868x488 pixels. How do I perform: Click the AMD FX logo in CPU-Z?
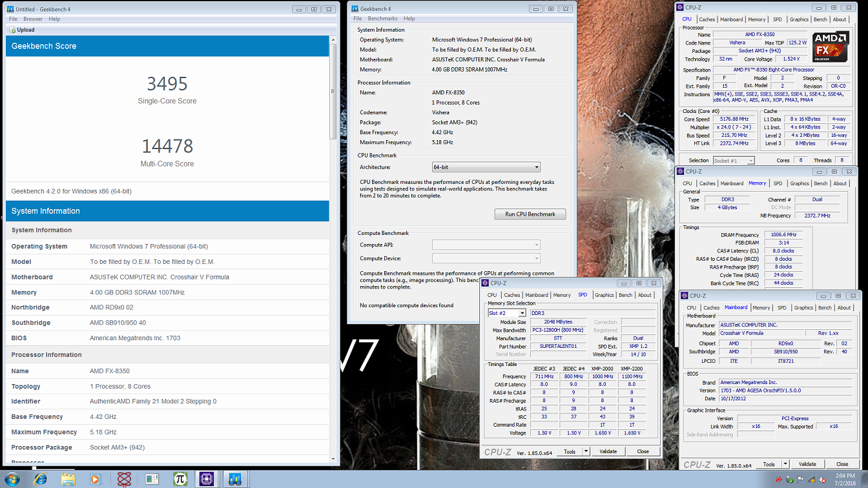(x=830, y=45)
